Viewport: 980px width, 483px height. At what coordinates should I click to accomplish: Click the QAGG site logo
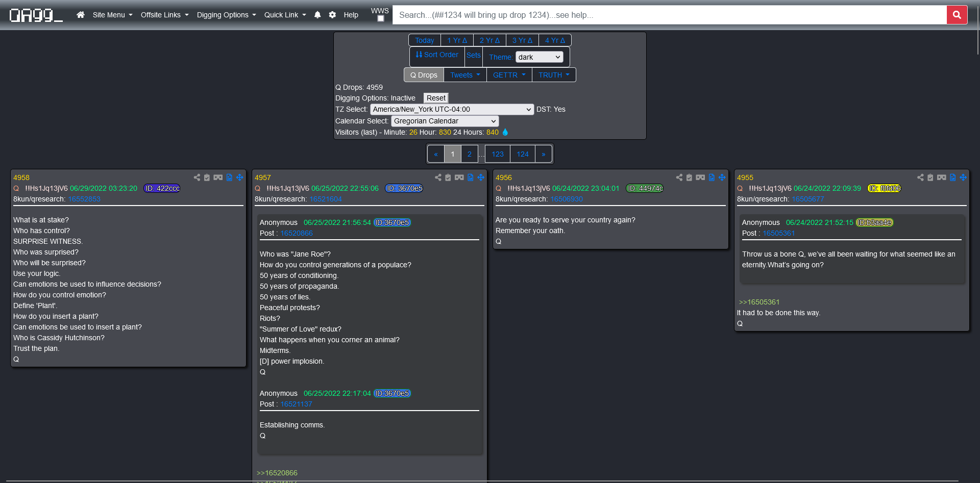(x=36, y=15)
